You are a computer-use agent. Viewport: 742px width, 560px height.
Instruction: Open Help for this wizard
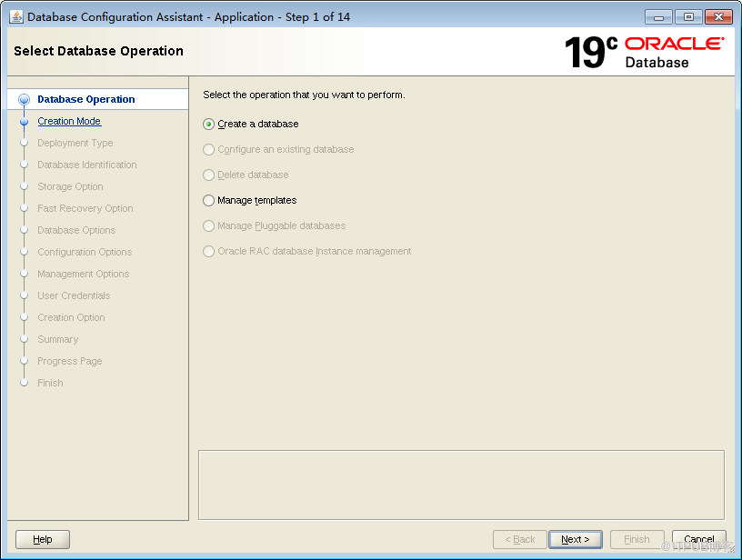(x=43, y=539)
